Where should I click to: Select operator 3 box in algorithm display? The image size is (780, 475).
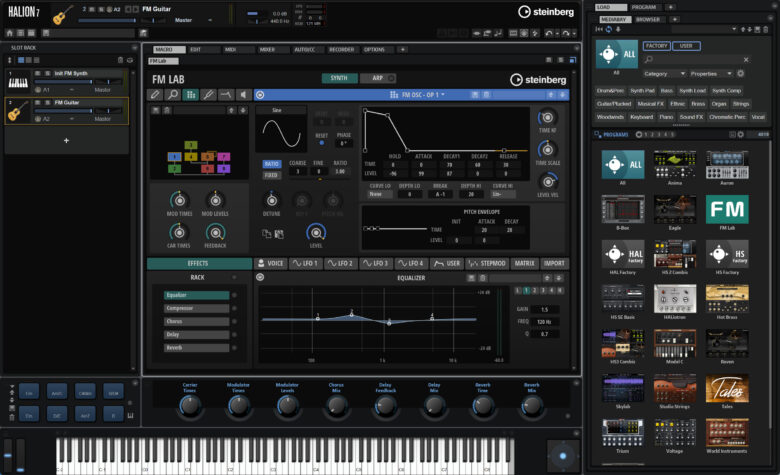point(191,145)
